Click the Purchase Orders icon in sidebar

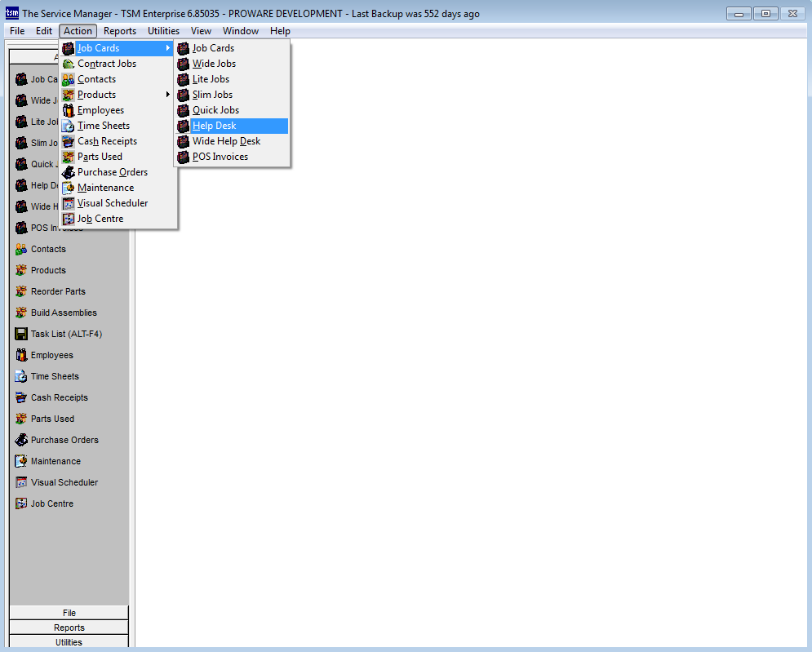(x=22, y=440)
